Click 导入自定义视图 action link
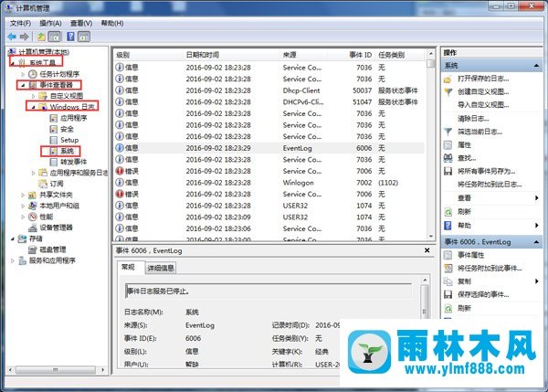 tap(483, 105)
